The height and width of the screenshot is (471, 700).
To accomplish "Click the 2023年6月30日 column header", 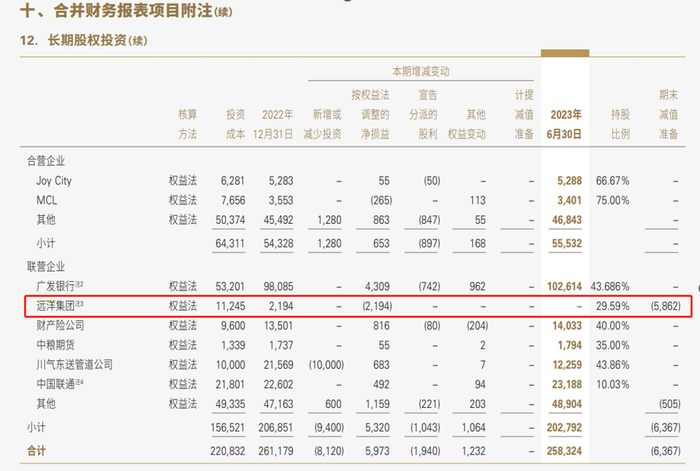I will click(x=565, y=124).
